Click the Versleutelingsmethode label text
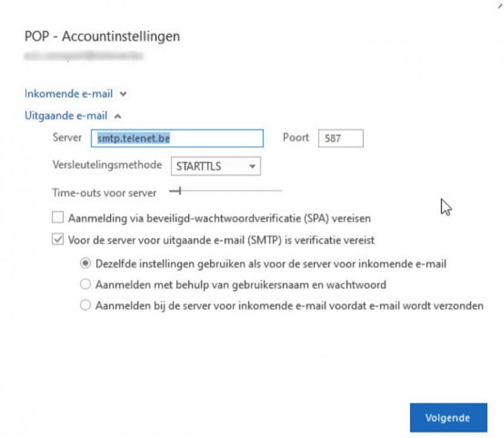504x438 pixels. coord(108,166)
